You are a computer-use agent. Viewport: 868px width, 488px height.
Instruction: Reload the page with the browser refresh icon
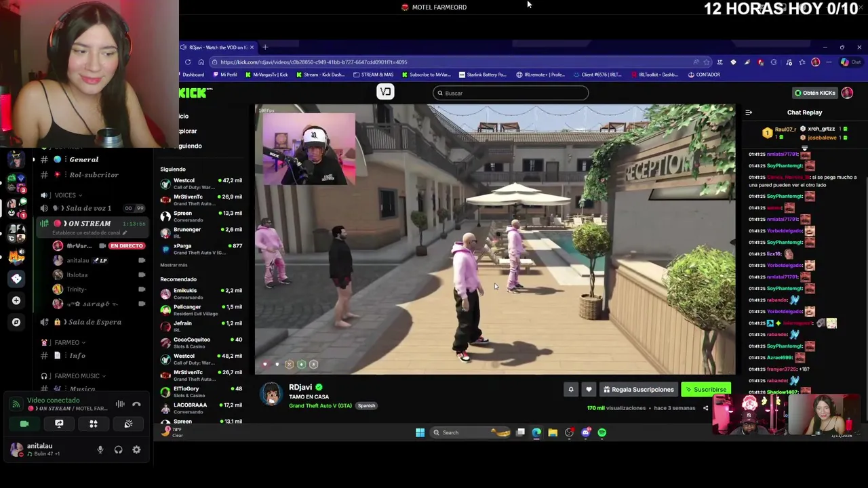click(188, 62)
